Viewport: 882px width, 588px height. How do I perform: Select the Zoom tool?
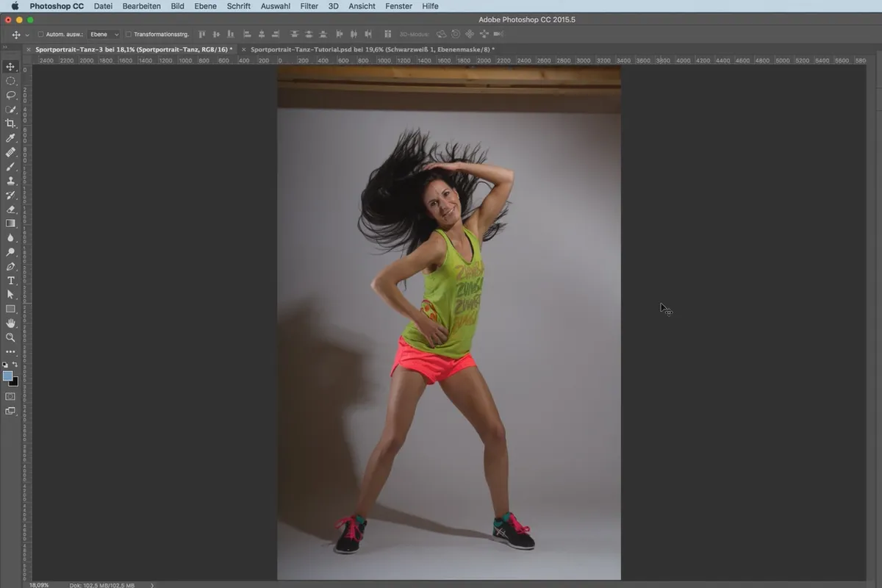(x=10, y=337)
